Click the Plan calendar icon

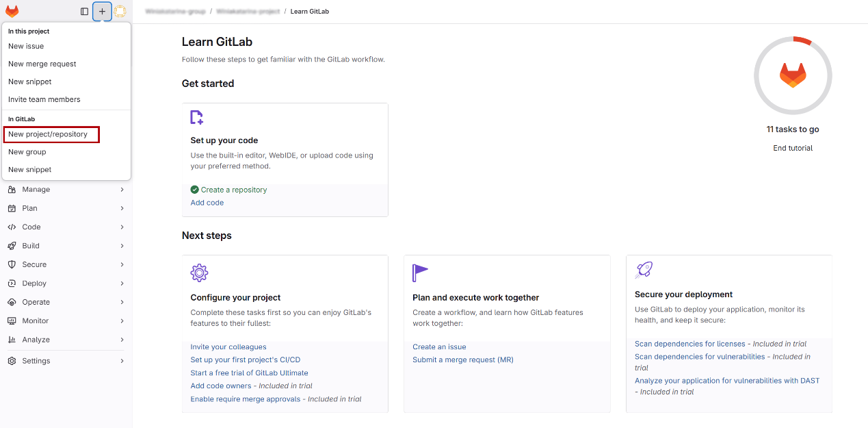tap(12, 208)
